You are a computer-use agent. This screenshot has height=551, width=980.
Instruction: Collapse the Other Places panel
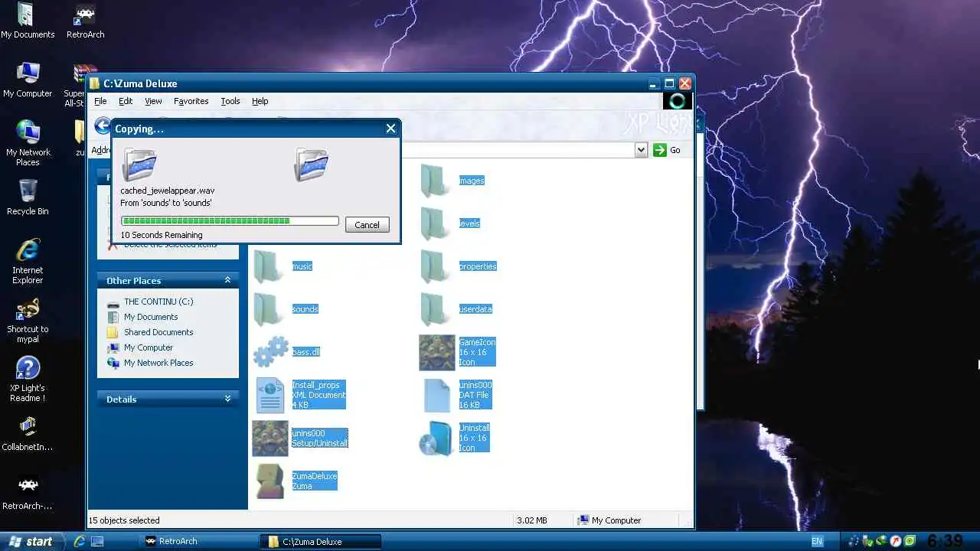point(227,280)
